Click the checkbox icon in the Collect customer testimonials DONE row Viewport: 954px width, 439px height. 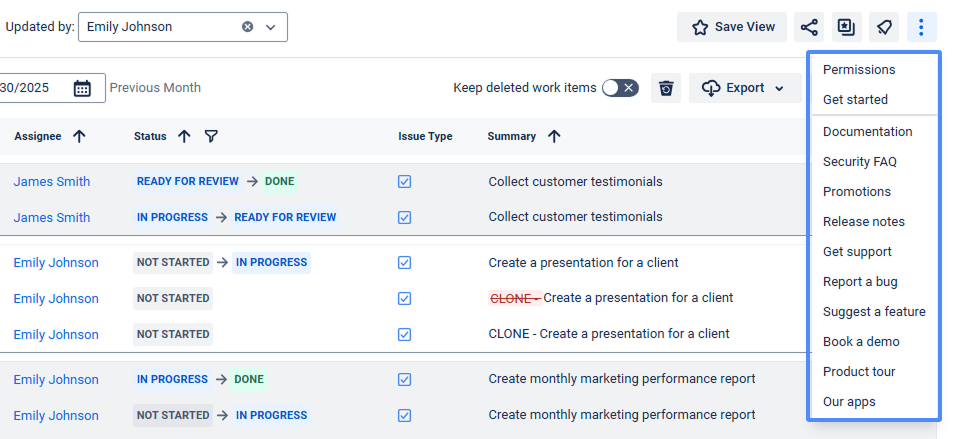click(x=404, y=182)
